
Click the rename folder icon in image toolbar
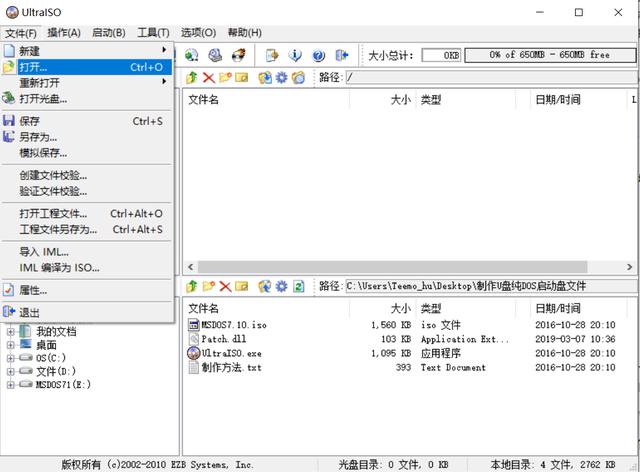(242, 77)
